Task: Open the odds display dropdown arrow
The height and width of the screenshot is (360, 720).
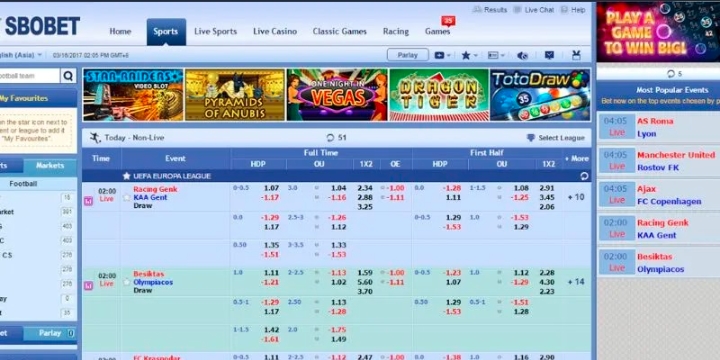Action: (503, 56)
